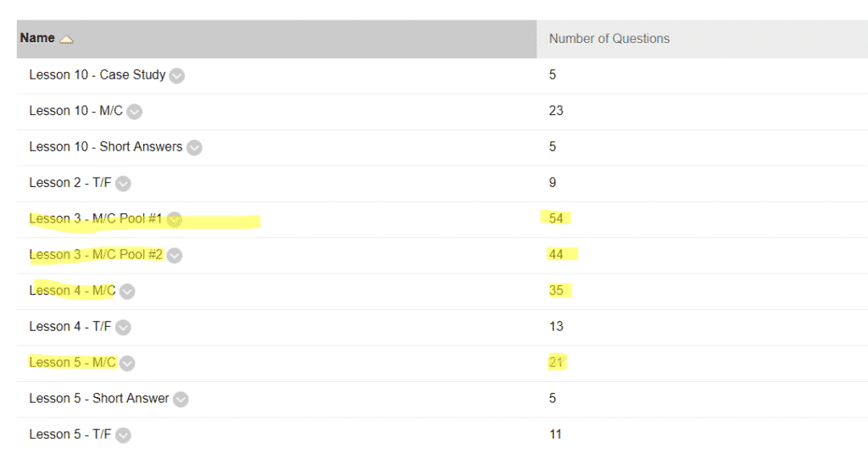Viewport: 868px width, 453px height.
Task: Click chevron icon beside Lesson 3 - M/C Pool #1
Action: point(175,219)
